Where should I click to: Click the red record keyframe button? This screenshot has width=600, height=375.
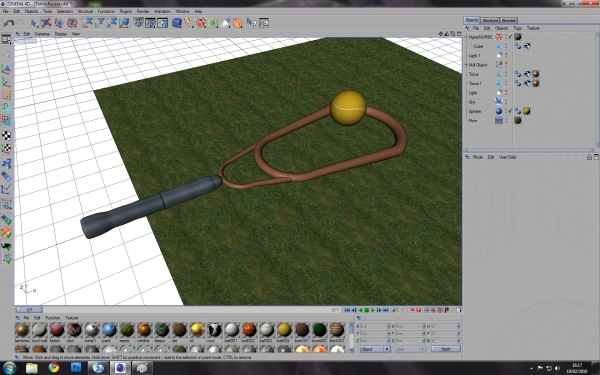pos(412,310)
